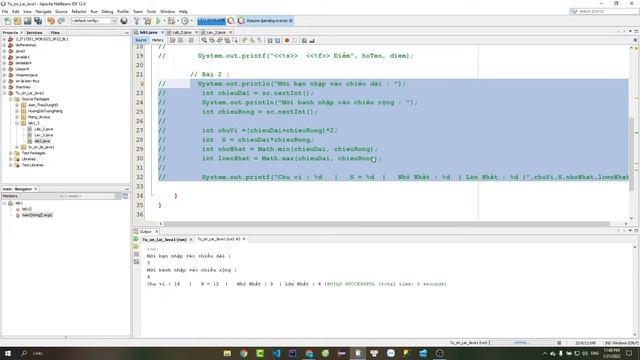This screenshot has height=360, width=640.
Task: Open the Run Project dropdown arrow
Action: pyautogui.click(x=164, y=21)
